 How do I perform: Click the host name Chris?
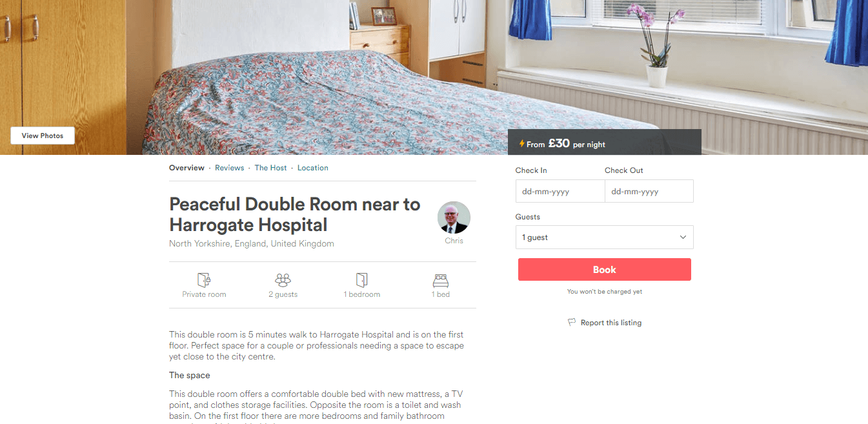click(454, 241)
